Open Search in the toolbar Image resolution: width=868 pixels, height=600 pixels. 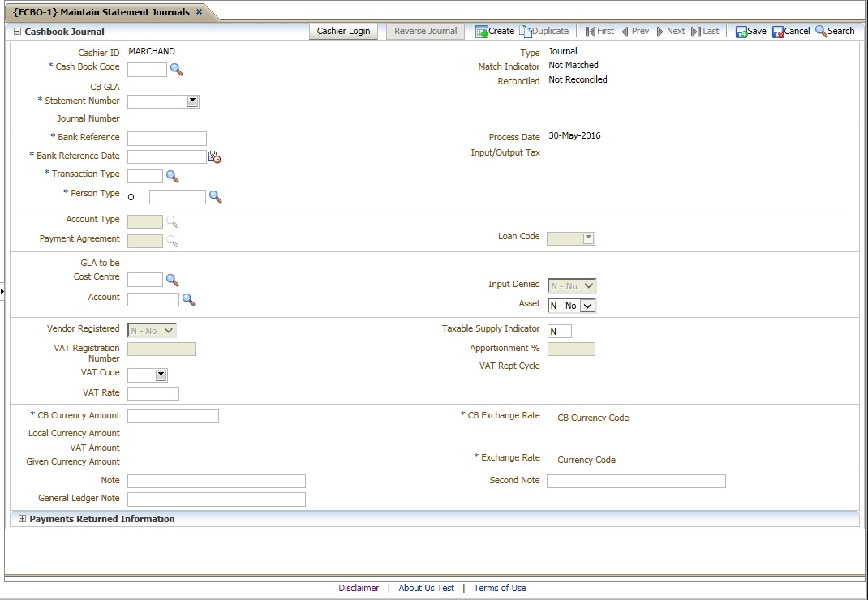click(x=835, y=31)
